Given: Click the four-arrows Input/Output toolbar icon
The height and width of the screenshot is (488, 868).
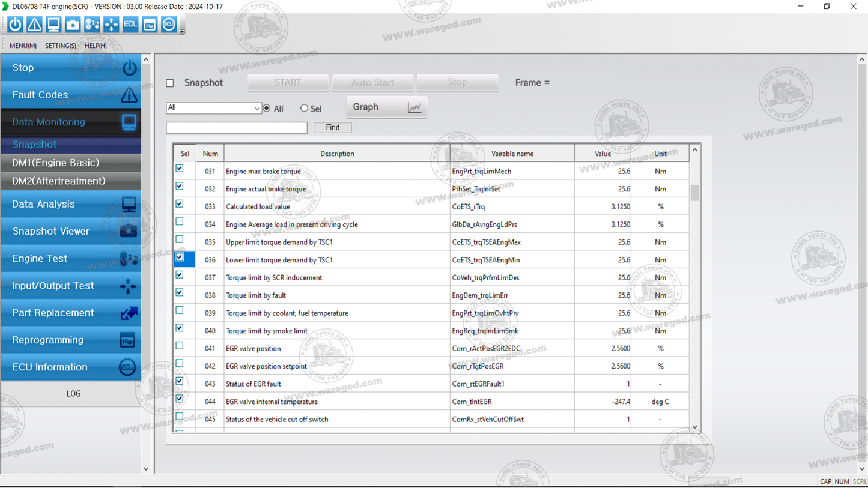Looking at the screenshot, I should click(111, 25).
